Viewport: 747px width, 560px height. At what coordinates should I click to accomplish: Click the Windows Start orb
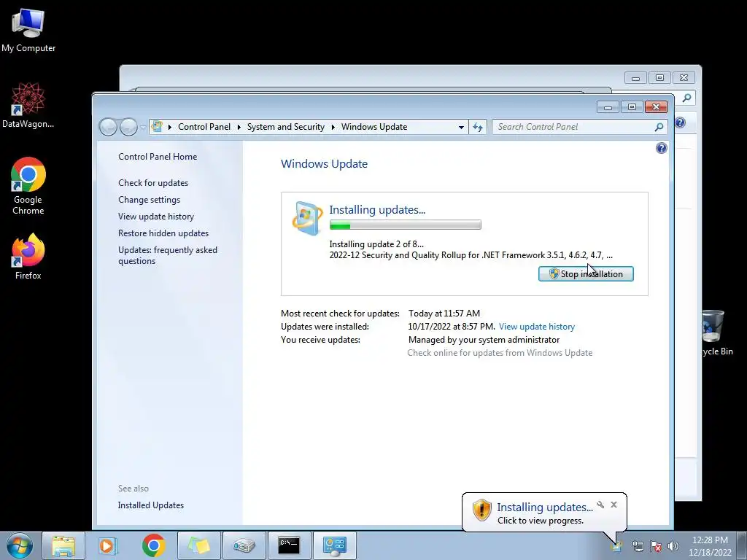click(x=19, y=545)
